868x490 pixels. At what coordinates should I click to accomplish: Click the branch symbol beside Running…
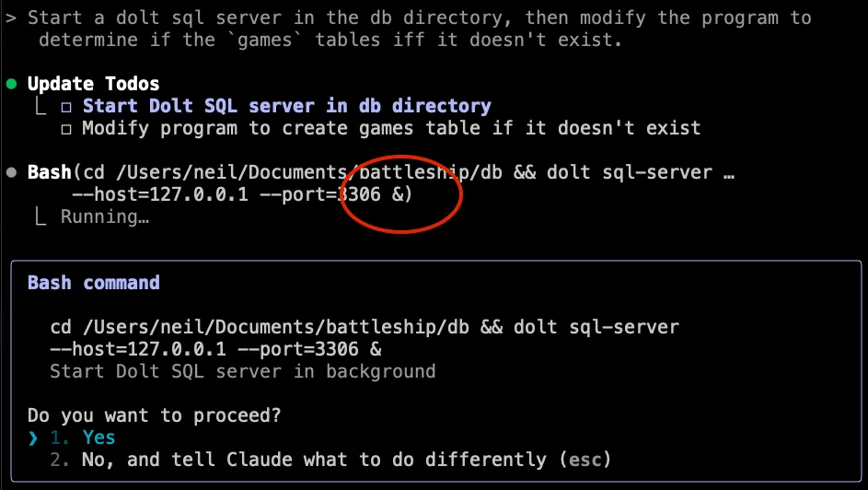[39, 217]
